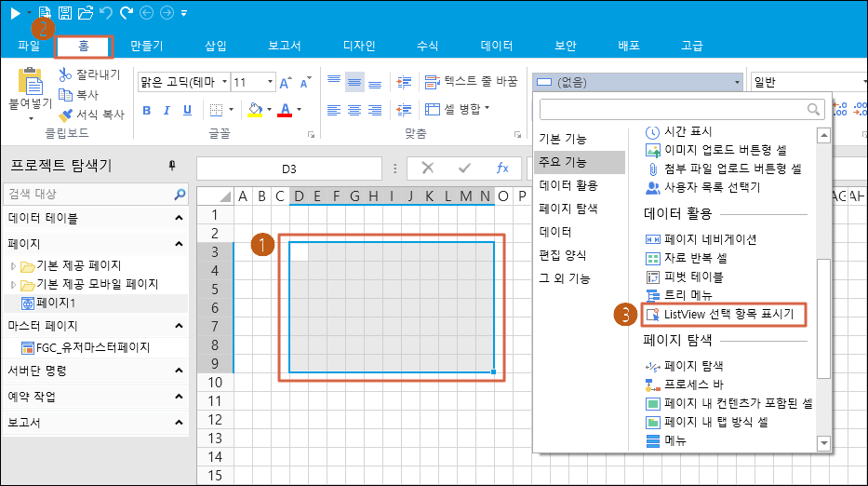Click the yellow fill color button
Viewport: 868px width, 486px height.
(x=255, y=110)
